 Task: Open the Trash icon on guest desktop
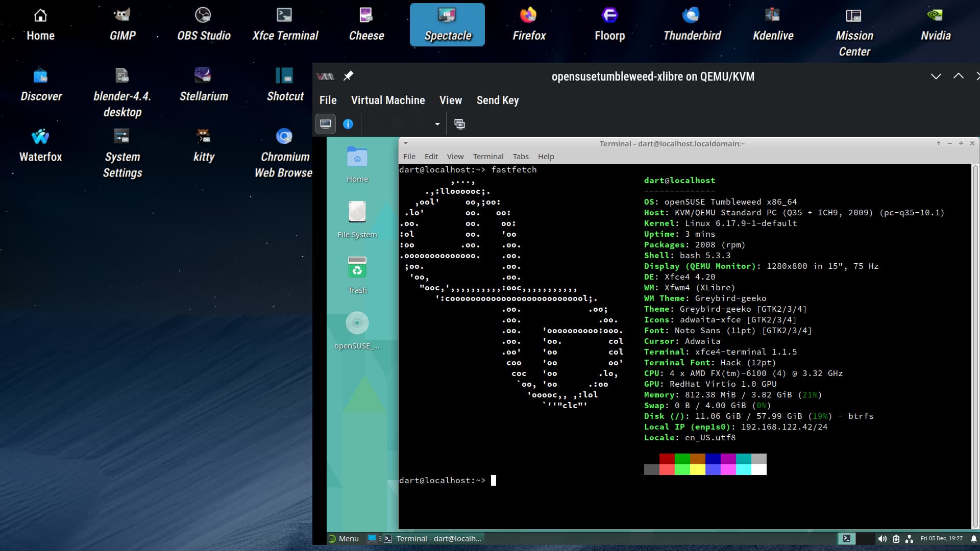point(357,268)
